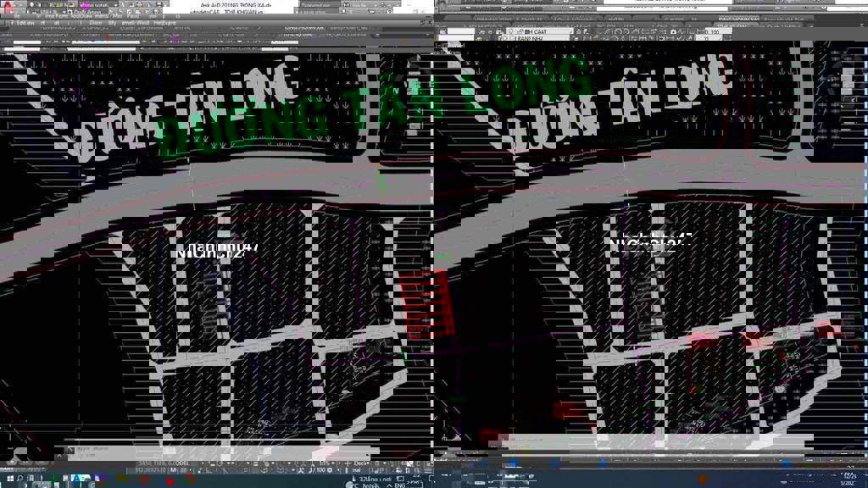Expand the layer dropdown showing H CAAT
Screen dimensions: 868x488
click(570, 31)
